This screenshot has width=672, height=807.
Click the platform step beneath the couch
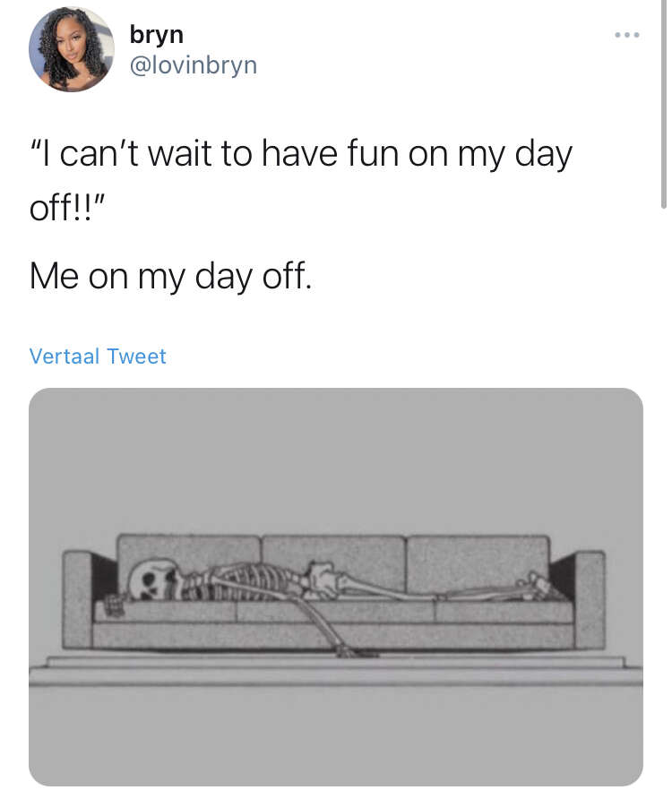pyautogui.click(x=336, y=671)
